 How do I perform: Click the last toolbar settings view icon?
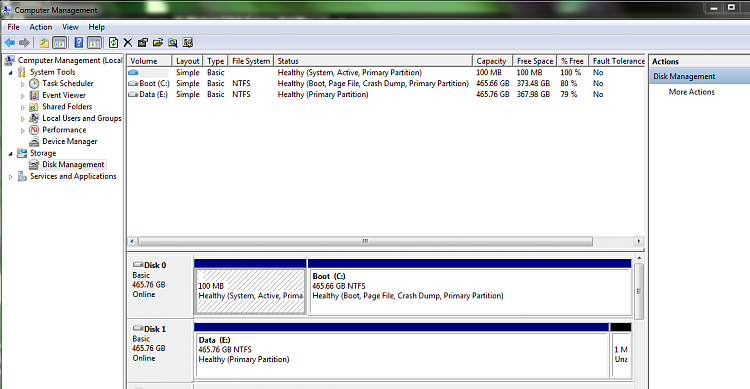(x=188, y=43)
